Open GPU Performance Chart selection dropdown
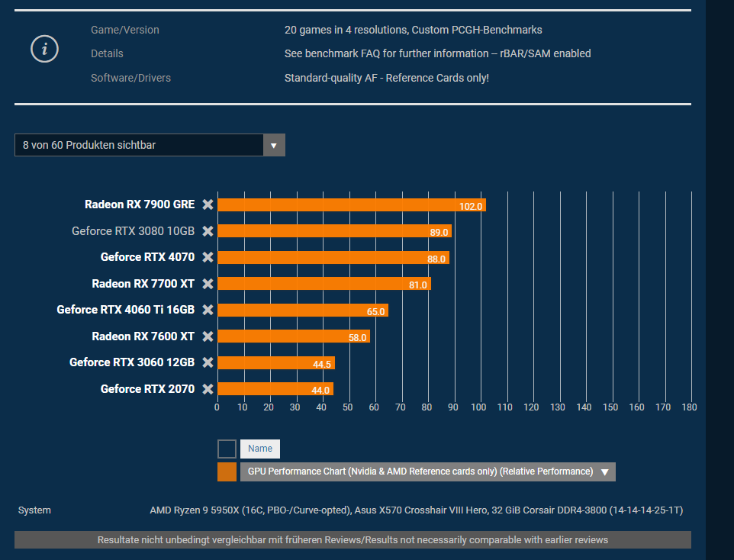 tap(428, 472)
